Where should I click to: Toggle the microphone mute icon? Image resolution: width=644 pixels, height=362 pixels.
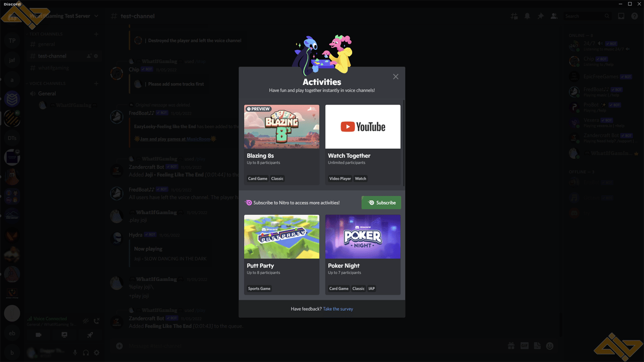(75, 353)
